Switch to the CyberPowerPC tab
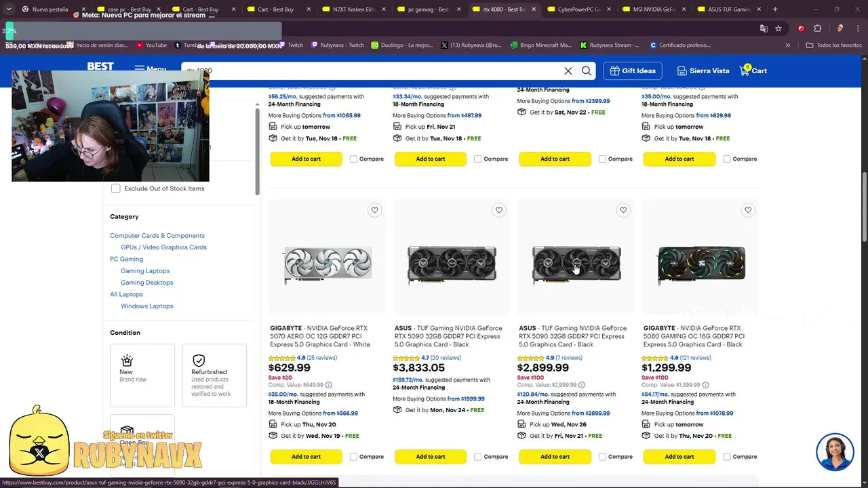 pos(578,9)
